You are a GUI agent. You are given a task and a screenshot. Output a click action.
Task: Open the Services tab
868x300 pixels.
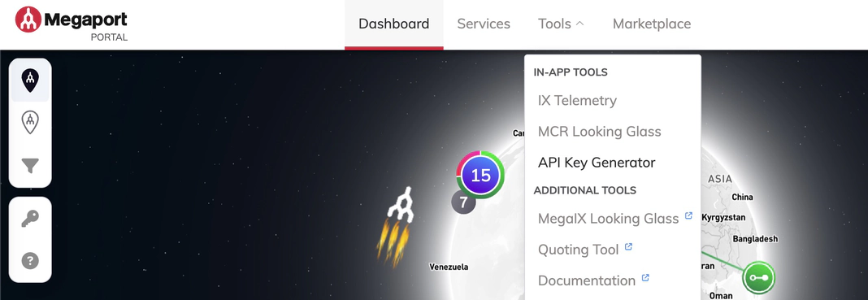point(484,24)
